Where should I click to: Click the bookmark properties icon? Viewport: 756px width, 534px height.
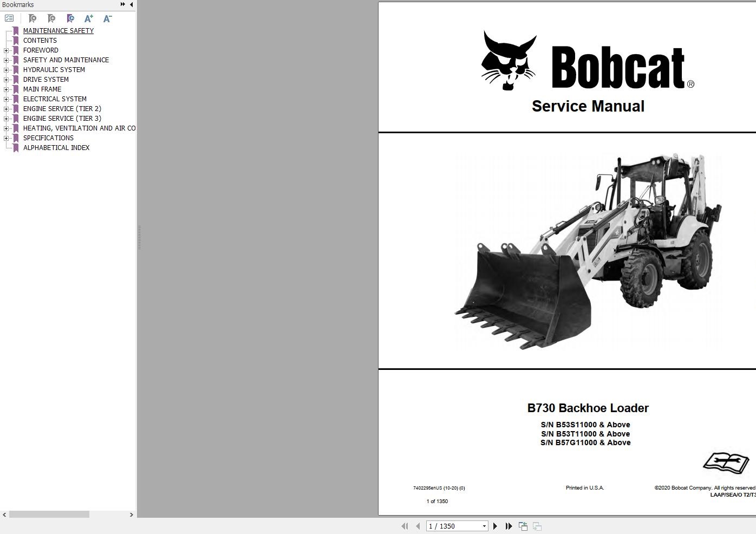pyautogui.click(x=70, y=18)
